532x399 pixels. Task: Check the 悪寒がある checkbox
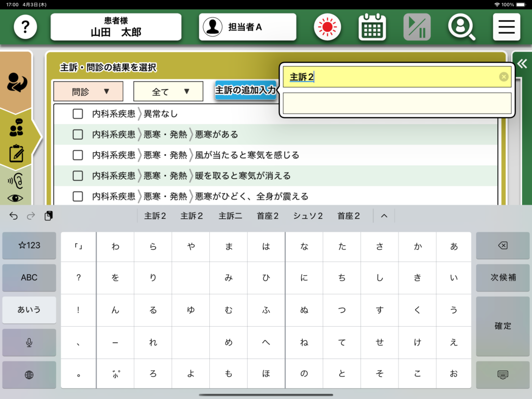(x=78, y=135)
